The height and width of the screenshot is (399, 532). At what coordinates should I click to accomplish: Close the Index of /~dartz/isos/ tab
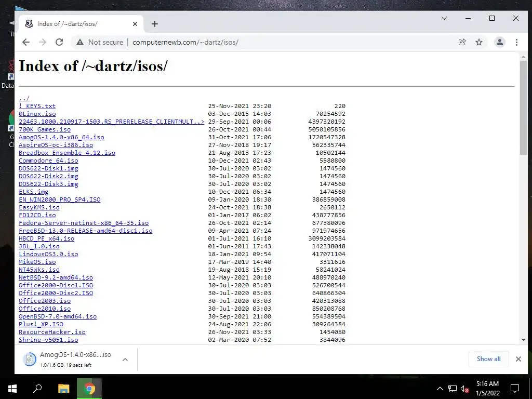coord(135,24)
